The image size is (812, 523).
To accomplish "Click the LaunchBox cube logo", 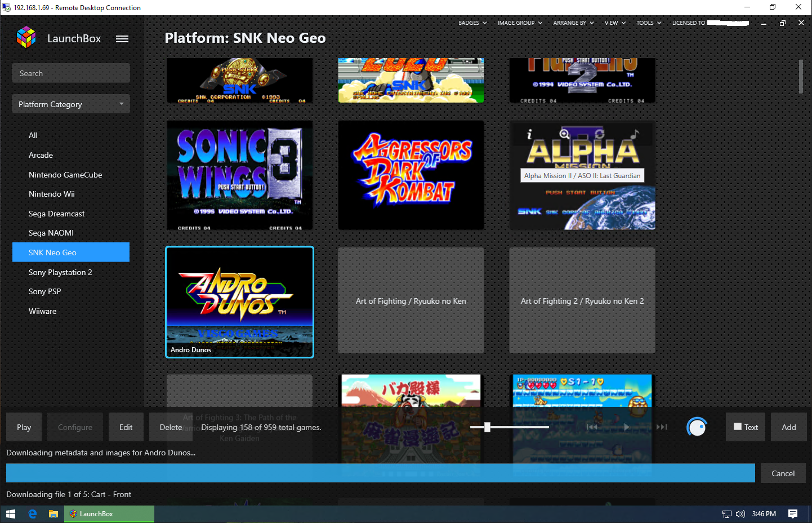I will 26,38.
